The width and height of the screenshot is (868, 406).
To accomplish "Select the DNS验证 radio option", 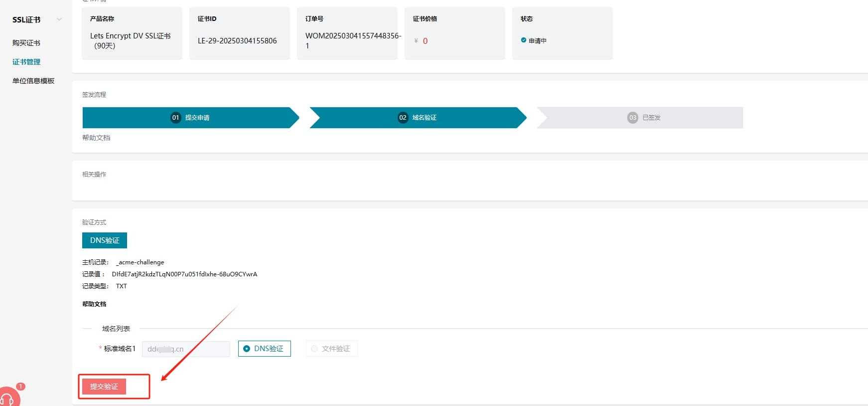I will click(x=247, y=349).
